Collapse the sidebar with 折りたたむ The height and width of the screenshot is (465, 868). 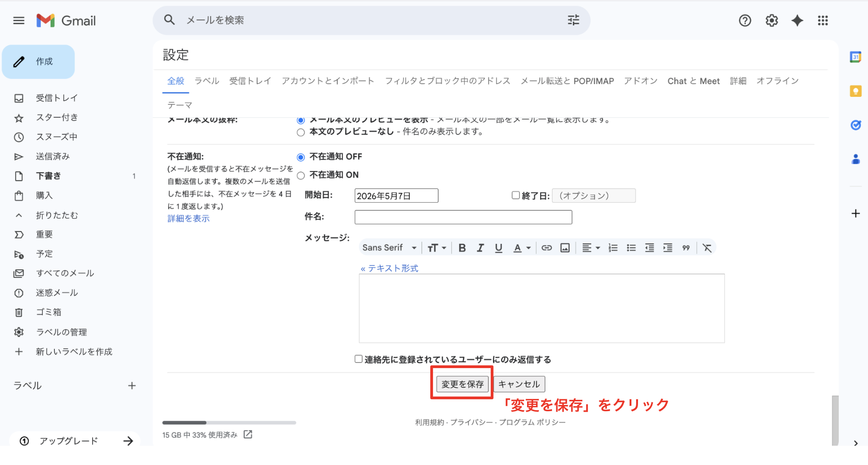[57, 215]
